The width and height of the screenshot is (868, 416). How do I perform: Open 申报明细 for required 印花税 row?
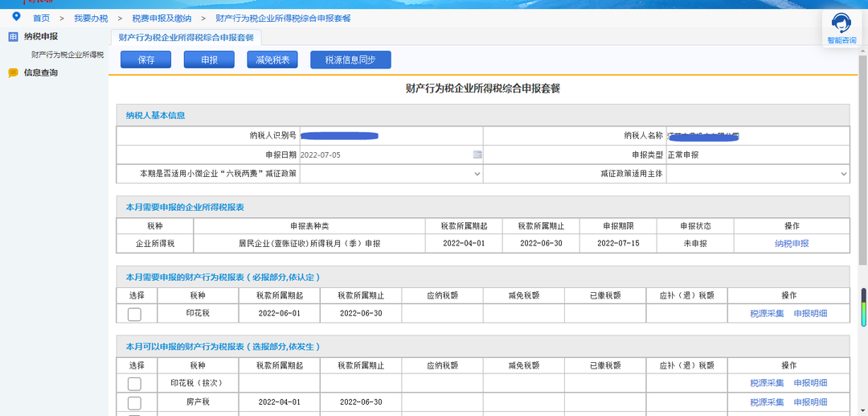810,314
